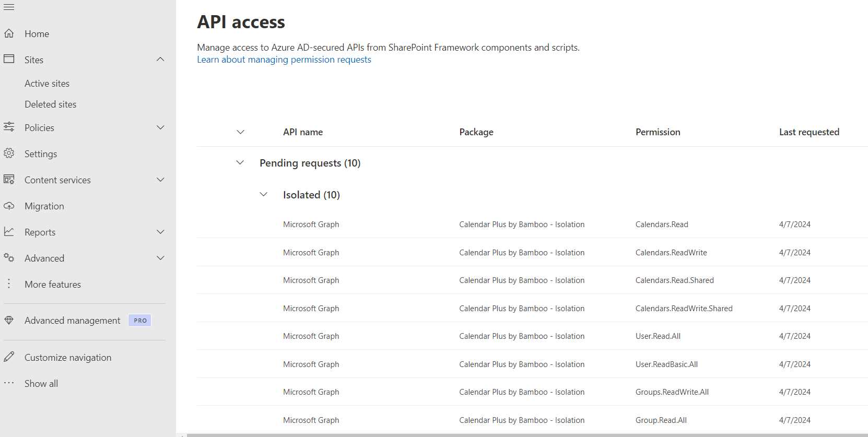Expand the Reports section chevron
Screen dimensions: 868x437
[x=160, y=232]
